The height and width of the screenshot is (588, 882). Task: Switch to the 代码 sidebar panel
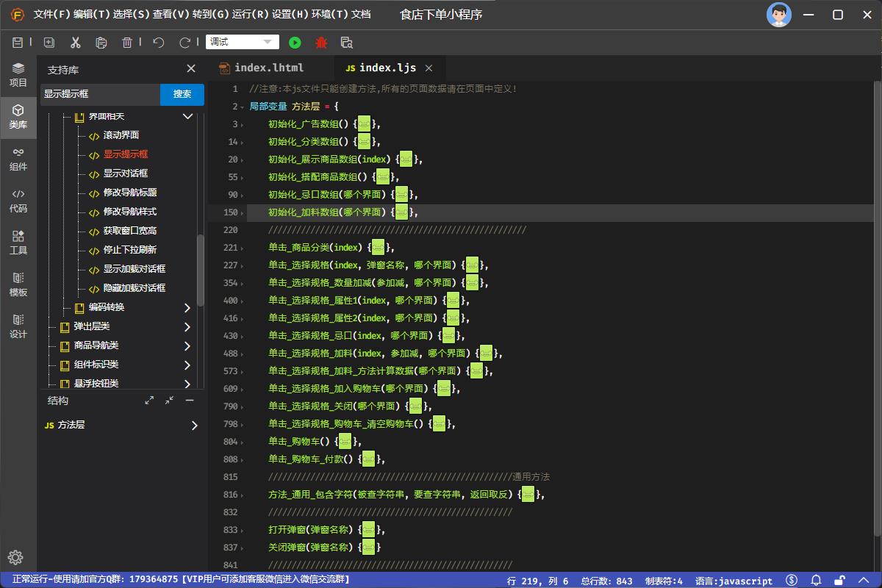(18, 201)
